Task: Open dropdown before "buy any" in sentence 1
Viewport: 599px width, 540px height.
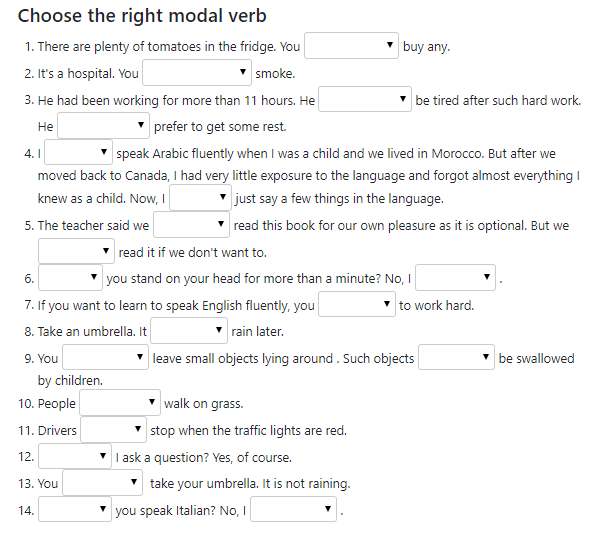Action: coord(351,46)
